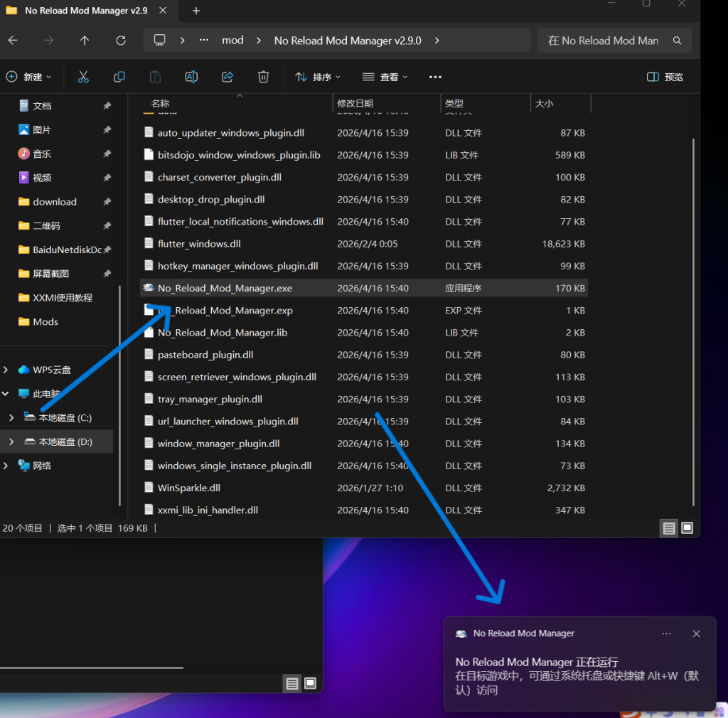Open the 屏幕截图 folder shortcut
The image size is (728, 718).
(x=50, y=274)
